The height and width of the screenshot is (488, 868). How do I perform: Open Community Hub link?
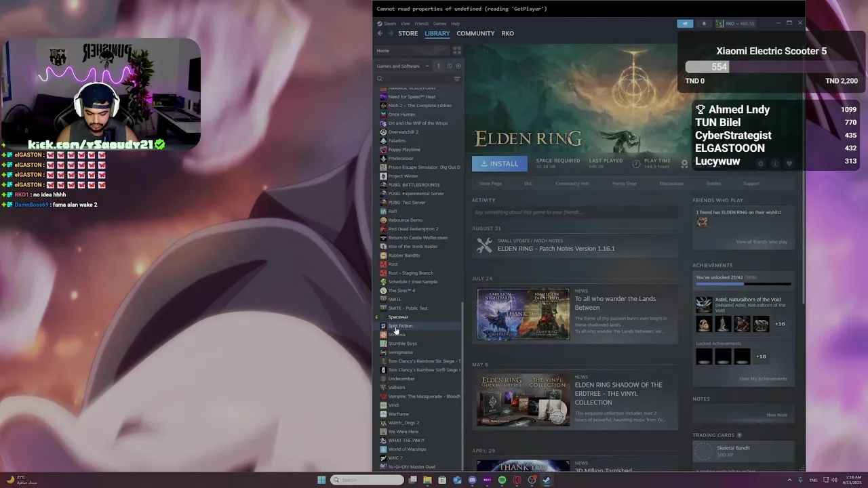pos(572,184)
